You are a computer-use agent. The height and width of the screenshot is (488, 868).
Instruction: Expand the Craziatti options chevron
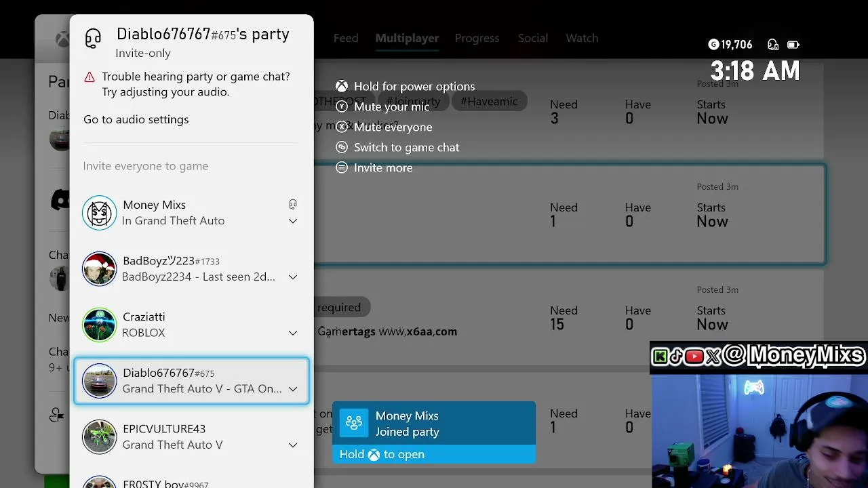[x=293, y=333]
